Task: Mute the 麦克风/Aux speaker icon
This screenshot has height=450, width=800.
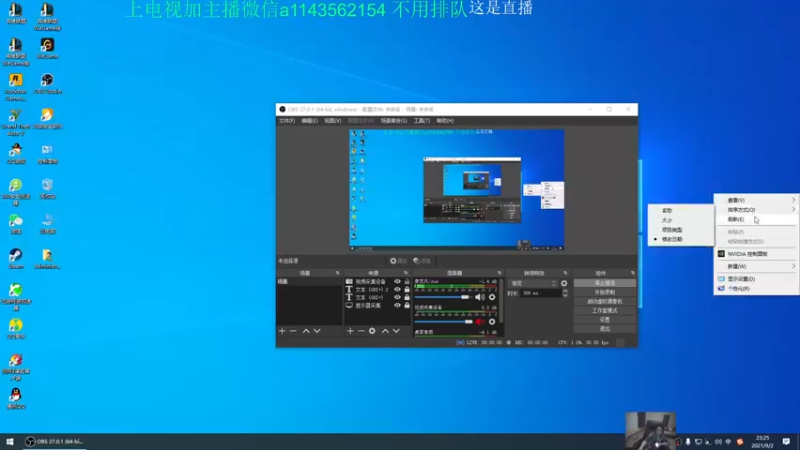Action: click(480, 297)
